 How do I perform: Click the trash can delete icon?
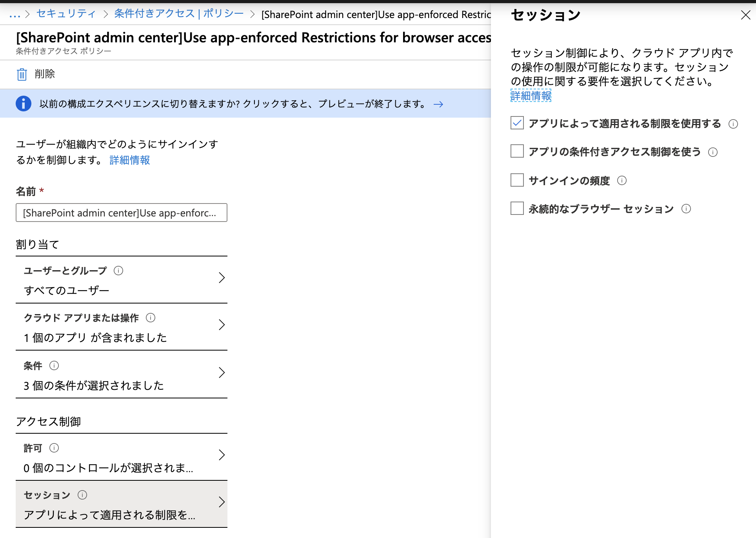(22, 74)
